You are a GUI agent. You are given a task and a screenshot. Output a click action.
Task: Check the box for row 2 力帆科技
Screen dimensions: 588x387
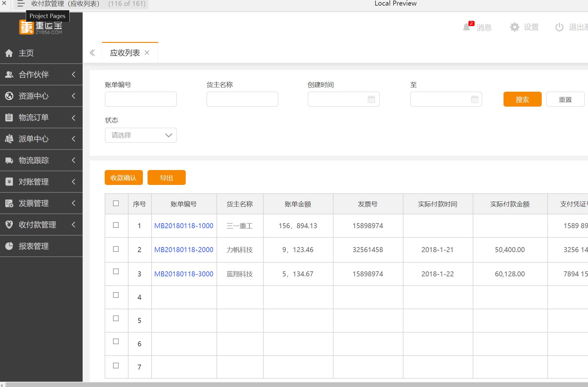pos(116,249)
